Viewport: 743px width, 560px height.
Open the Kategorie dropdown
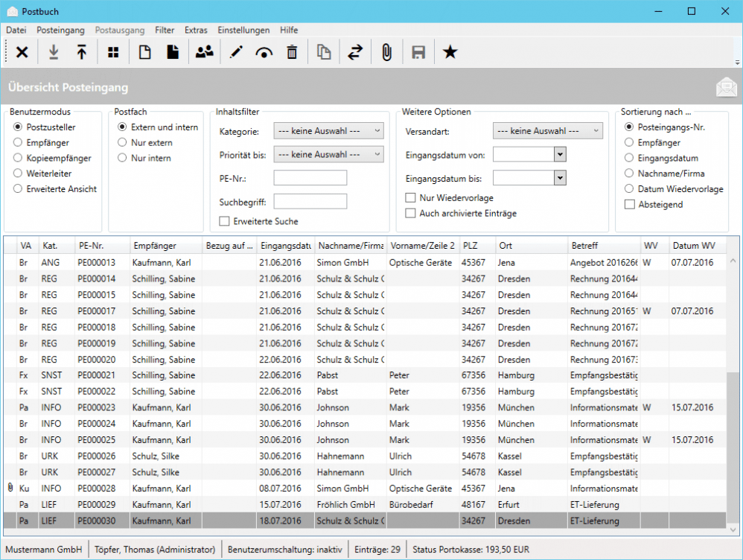point(328,131)
